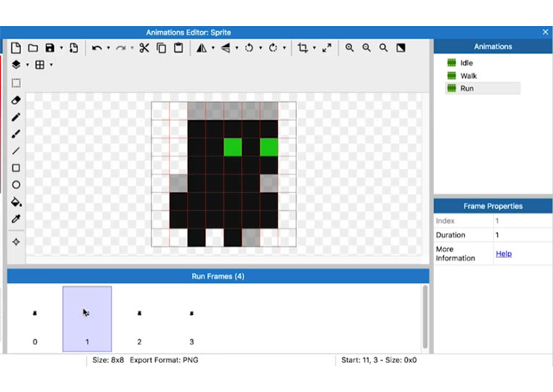Screen dimensions: 553x392
Task: Toggle the grid display icon
Action: (x=40, y=65)
